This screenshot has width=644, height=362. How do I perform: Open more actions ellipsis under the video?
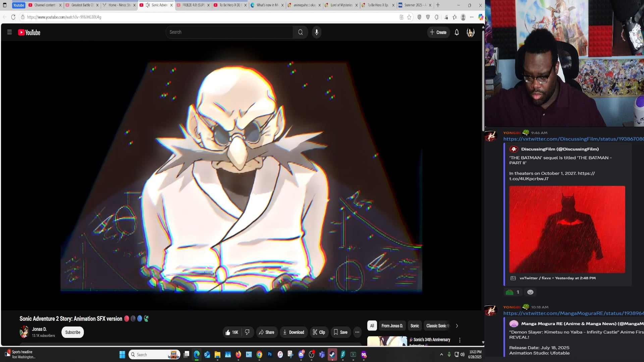[x=357, y=332]
